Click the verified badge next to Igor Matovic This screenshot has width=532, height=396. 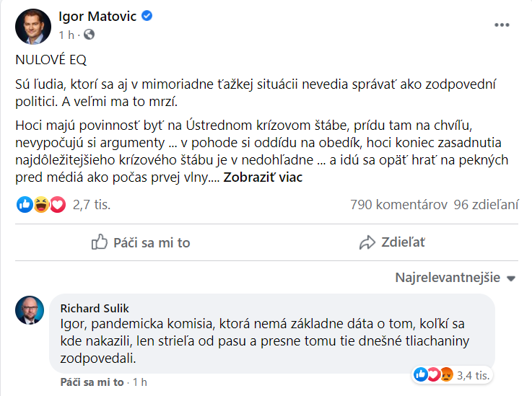pos(147,17)
